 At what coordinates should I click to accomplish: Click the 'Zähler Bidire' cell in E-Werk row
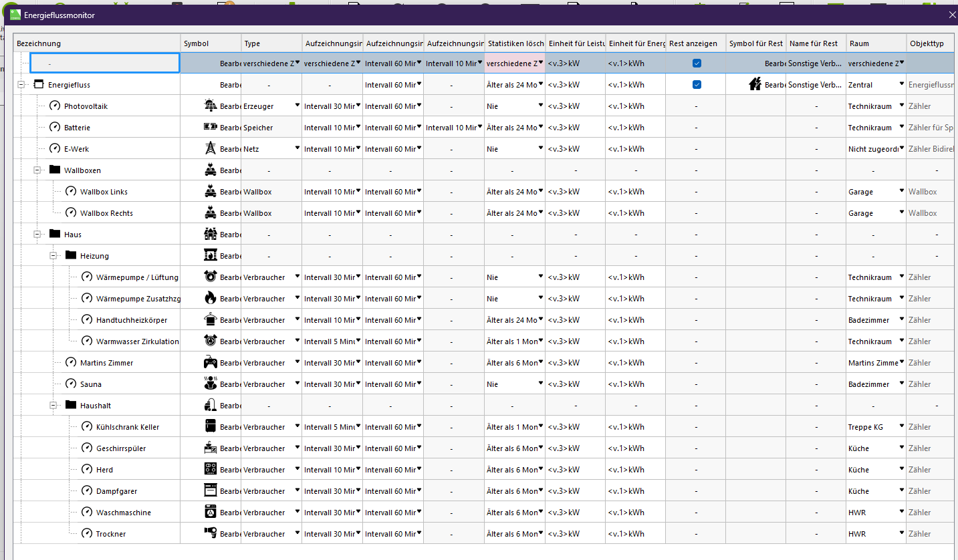[x=931, y=149]
